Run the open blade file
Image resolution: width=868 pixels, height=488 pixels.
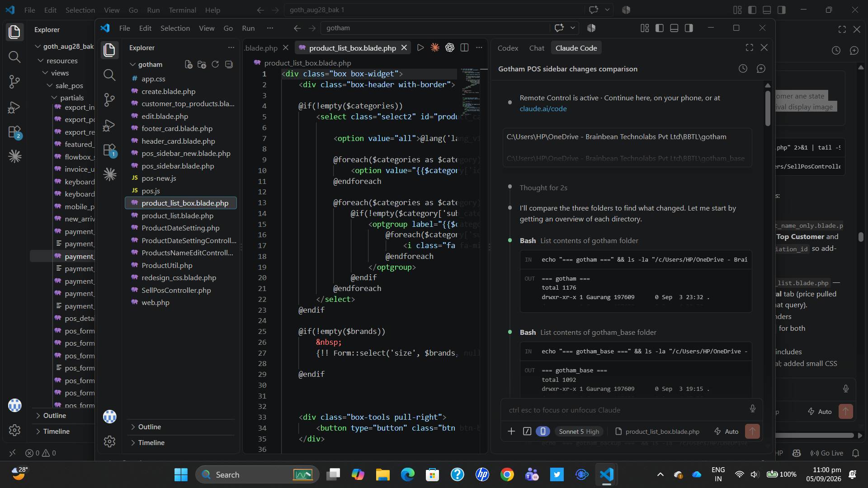[420, 47]
